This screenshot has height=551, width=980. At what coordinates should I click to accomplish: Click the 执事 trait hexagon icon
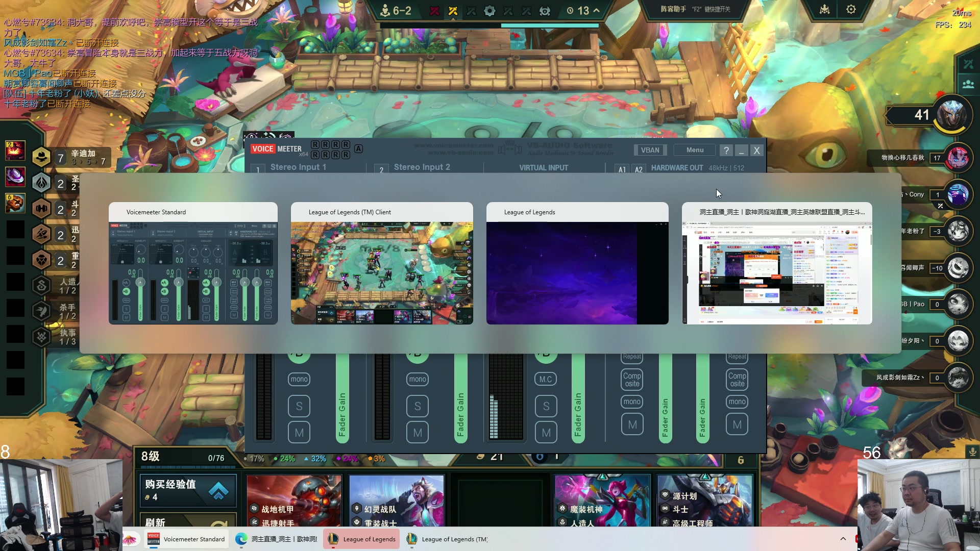point(41,337)
